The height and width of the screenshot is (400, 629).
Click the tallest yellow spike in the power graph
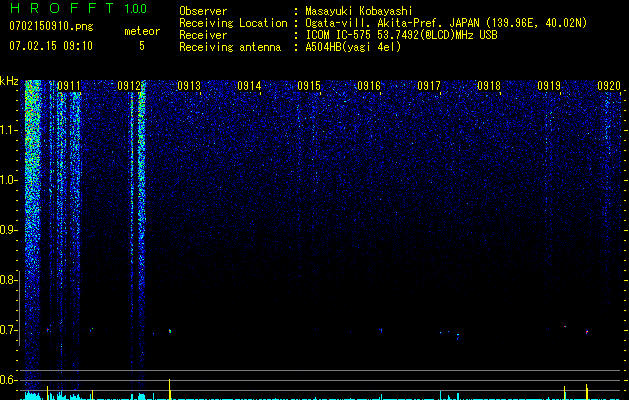point(170,388)
